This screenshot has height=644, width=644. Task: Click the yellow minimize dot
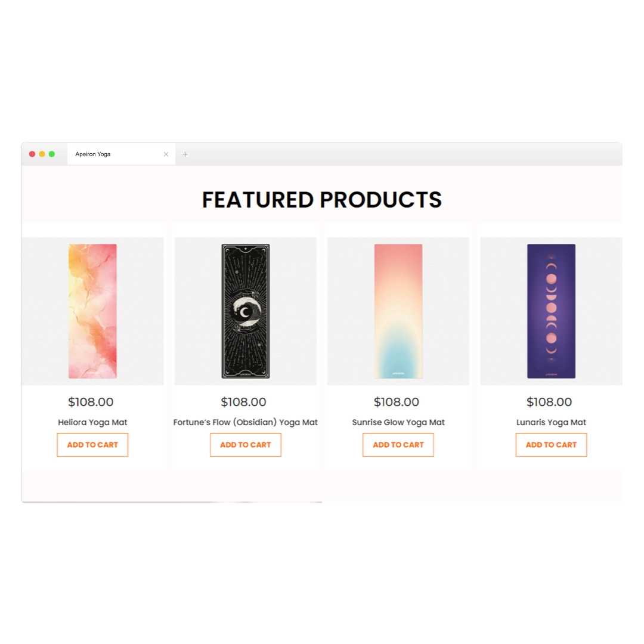[42, 154]
